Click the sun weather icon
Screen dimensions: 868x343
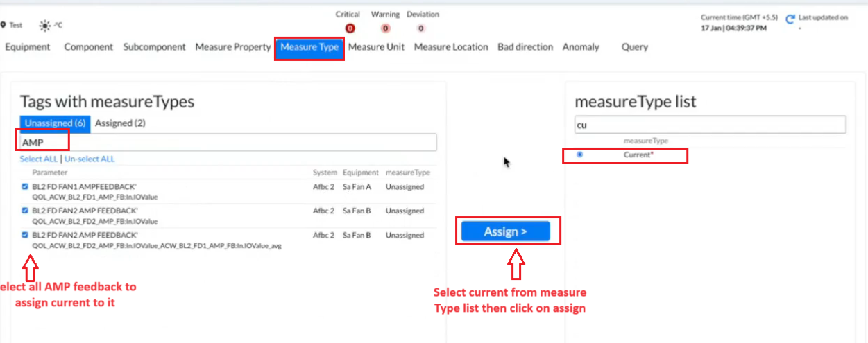pos(45,26)
